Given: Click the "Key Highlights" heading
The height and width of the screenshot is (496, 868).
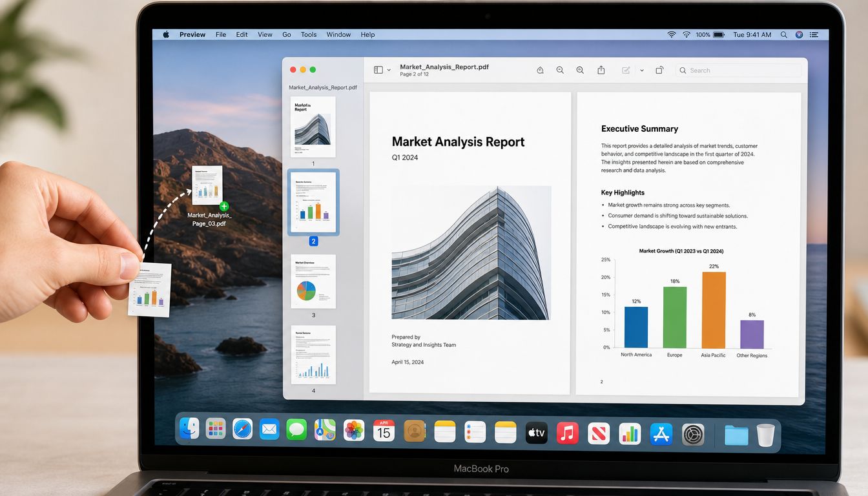Looking at the screenshot, I should tap(623, 192).
